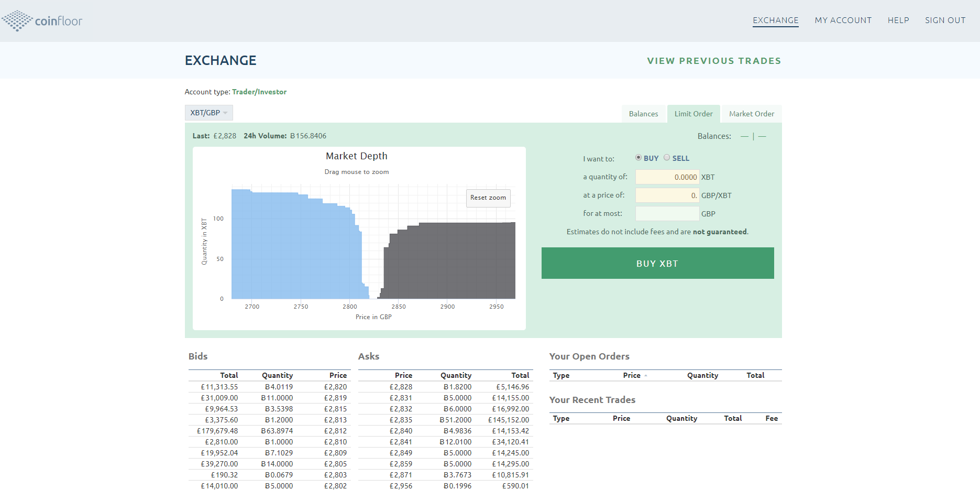980x490 pixels.
Task: Switch to the Market Order tab
Action: [752, 114]
